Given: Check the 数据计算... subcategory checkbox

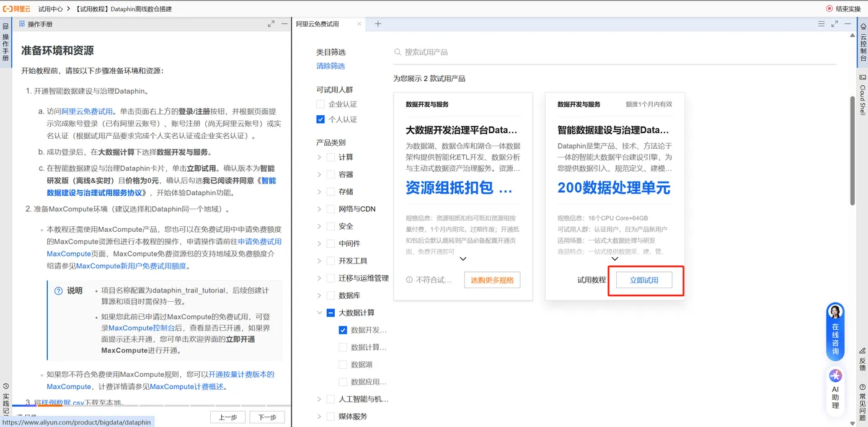Looking at the screenshot, I should [x=343, y=348].
